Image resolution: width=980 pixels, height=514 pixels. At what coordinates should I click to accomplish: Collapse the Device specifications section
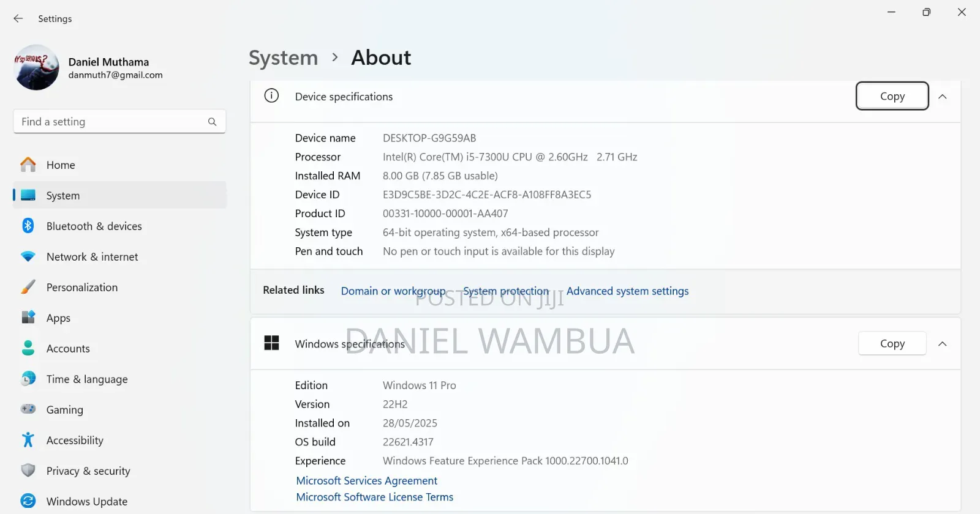click(943, 97)
